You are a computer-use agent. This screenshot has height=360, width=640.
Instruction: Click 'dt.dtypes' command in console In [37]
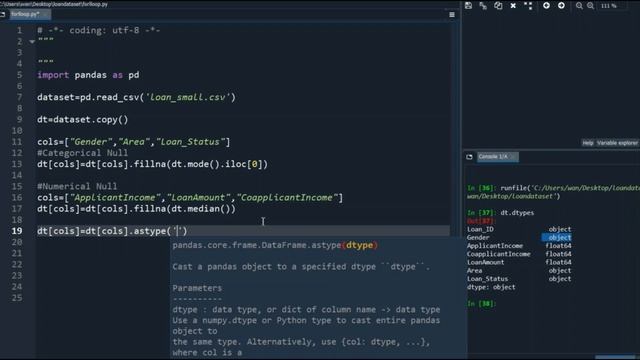(517, 213)
